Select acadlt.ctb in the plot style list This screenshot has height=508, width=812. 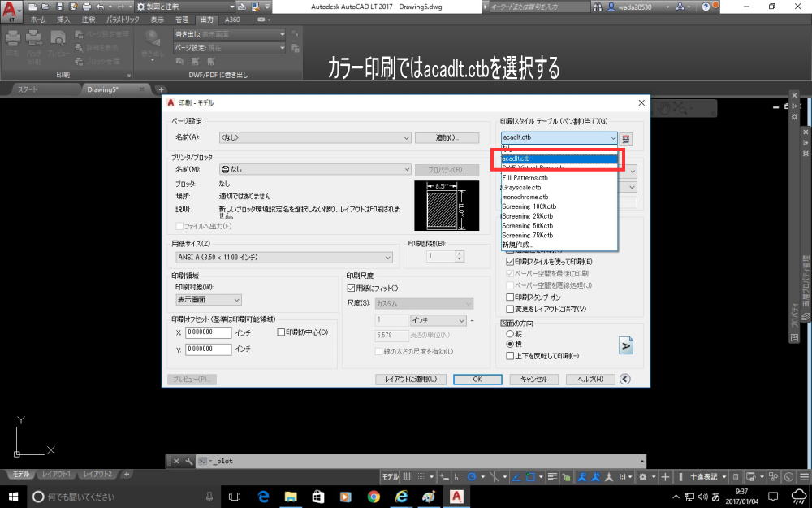click(x=559, y=158)
